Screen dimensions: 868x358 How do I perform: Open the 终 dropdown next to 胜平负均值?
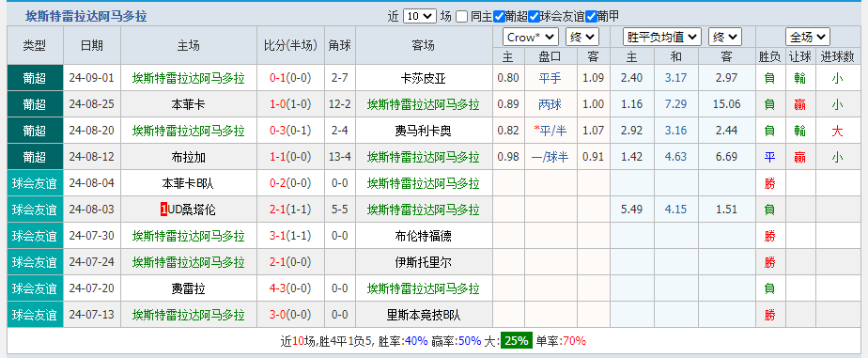pyautogui.click(x=724, y=37)
